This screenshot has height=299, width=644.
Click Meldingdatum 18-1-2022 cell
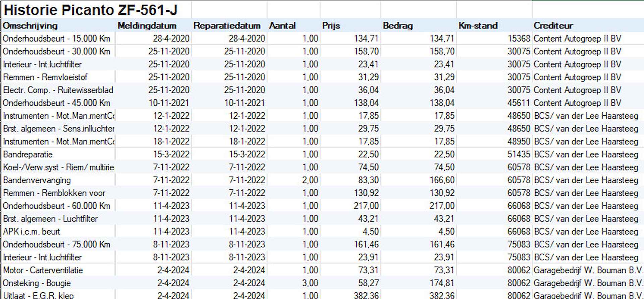[153, 141]
